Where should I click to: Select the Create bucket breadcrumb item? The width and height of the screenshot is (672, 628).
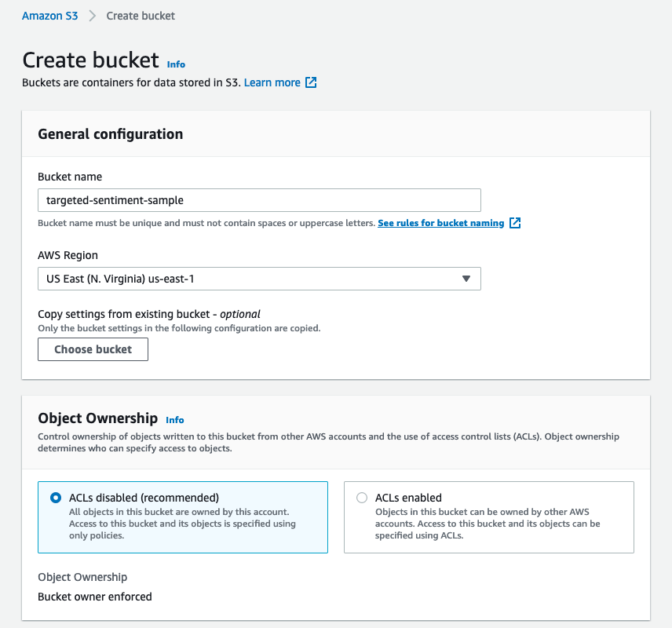141,16
